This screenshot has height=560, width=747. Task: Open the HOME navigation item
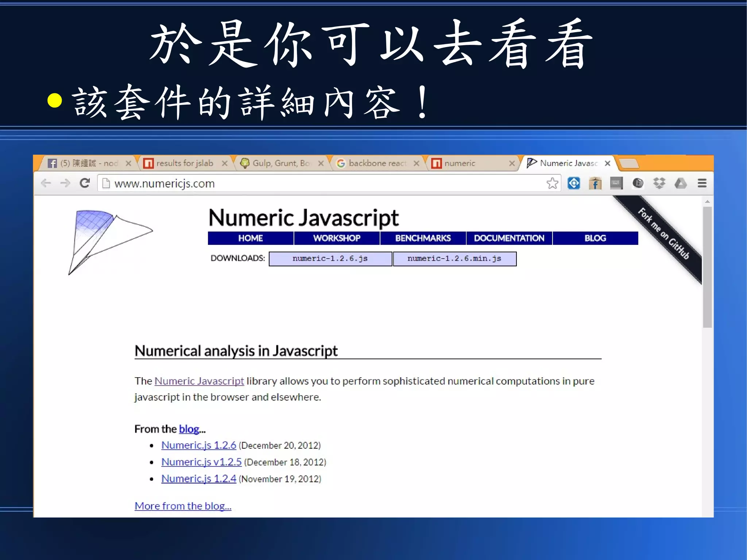pos(251,238)
